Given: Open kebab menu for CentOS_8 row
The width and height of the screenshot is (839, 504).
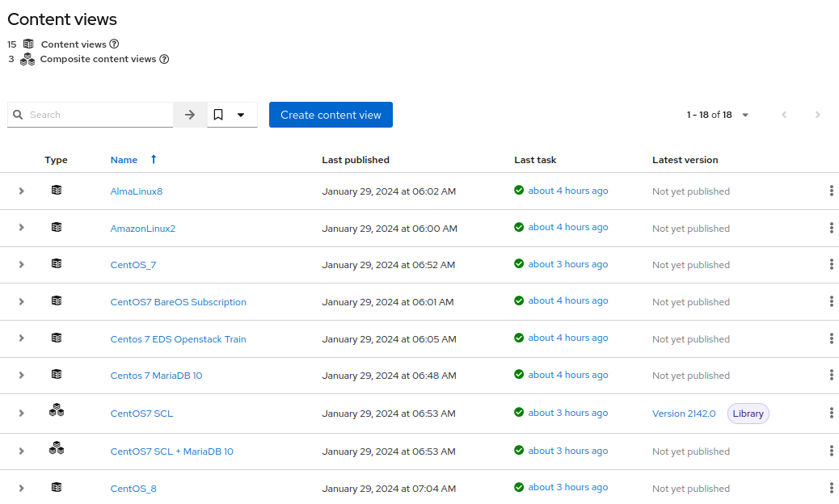Looking at the screenshot, I should point(831,488).
